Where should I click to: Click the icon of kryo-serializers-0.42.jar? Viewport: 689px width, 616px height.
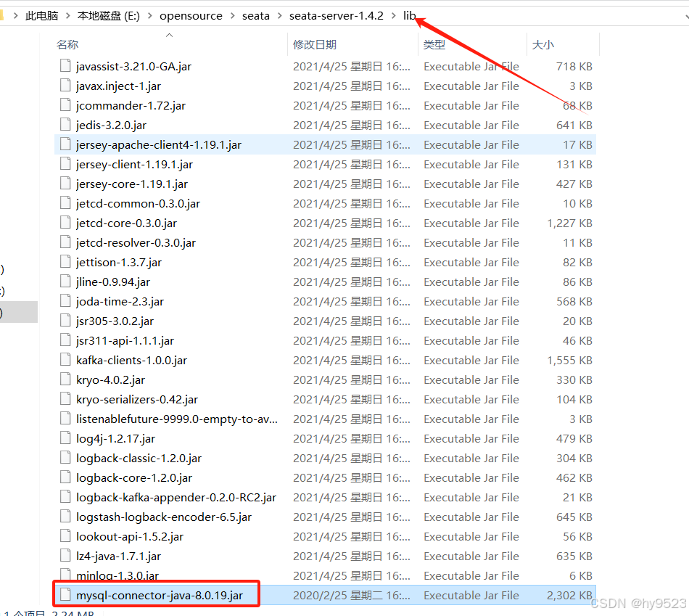click(65, 399)
